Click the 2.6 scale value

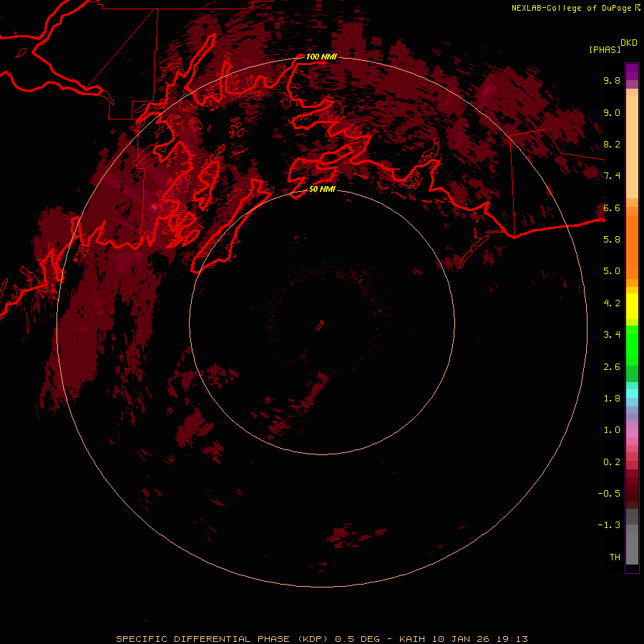[612, 366]
